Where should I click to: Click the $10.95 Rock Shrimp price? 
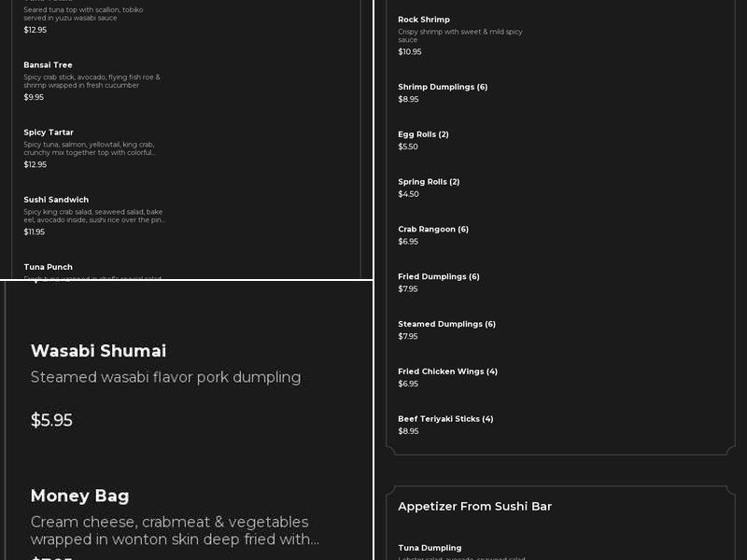tap(409, 52)
